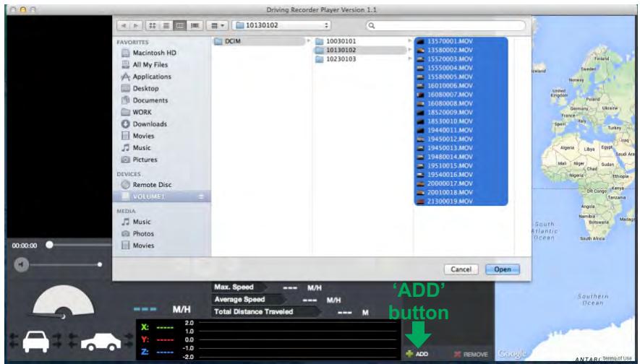
Task: Open the map Terms of Use link
Action: pos(617,358)
